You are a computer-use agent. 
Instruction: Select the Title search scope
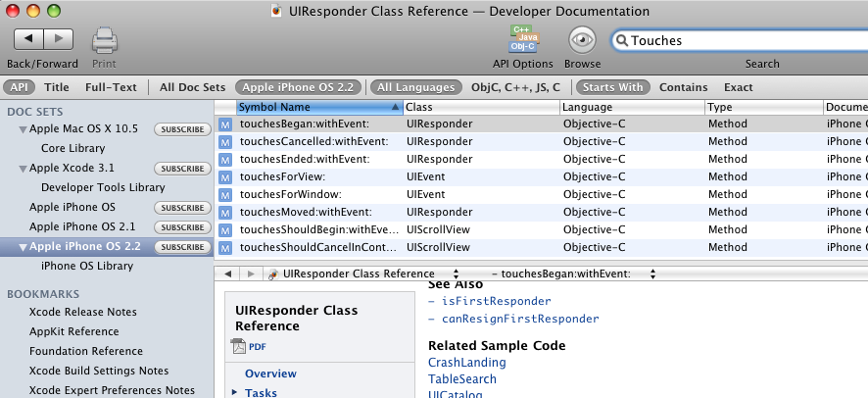coord(57,87)
